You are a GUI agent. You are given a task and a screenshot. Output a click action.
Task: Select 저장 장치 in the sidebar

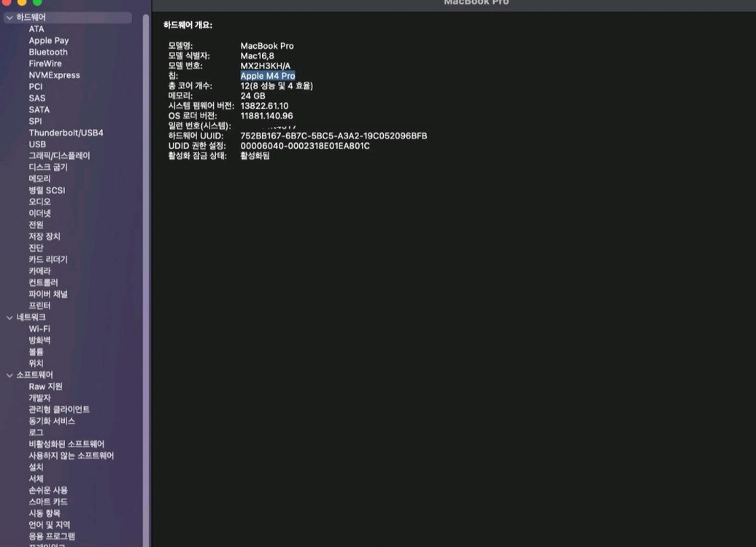[45, 237]
